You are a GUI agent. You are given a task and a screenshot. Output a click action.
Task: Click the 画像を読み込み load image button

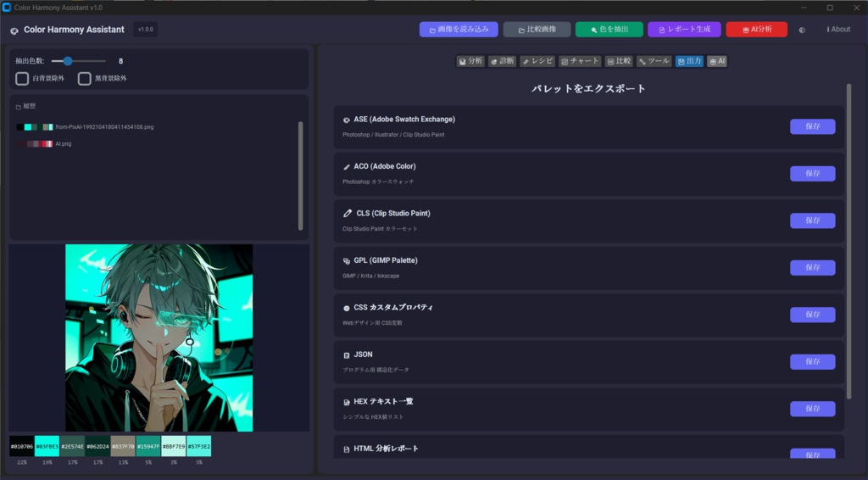pyautogui.click(x=459, y=30)
